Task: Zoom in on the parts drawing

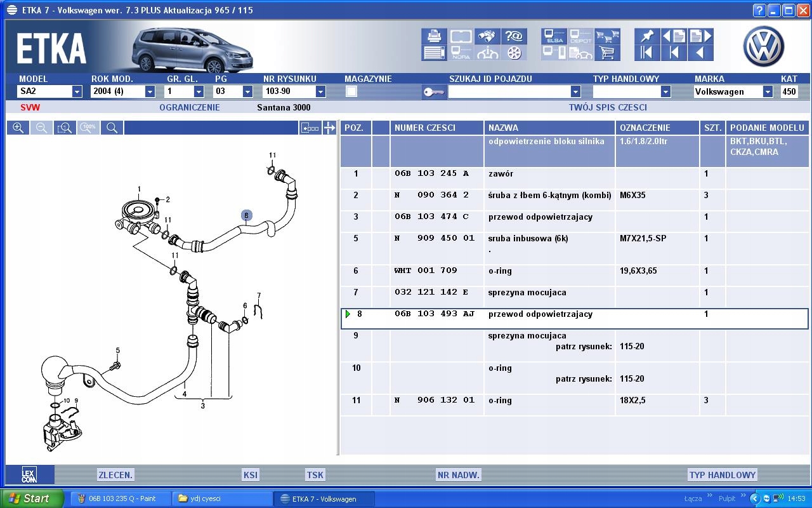Action: pos(18,128)
